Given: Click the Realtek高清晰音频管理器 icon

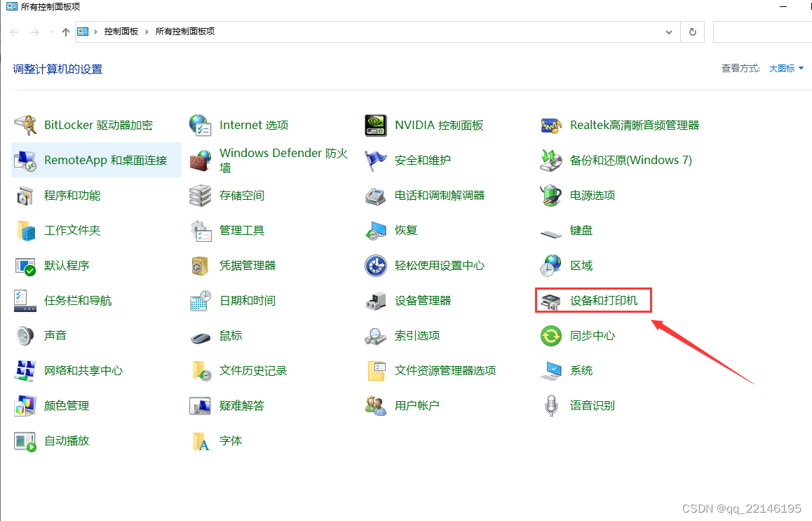Looking at the screenshot, I should click(x=551, y=126).
